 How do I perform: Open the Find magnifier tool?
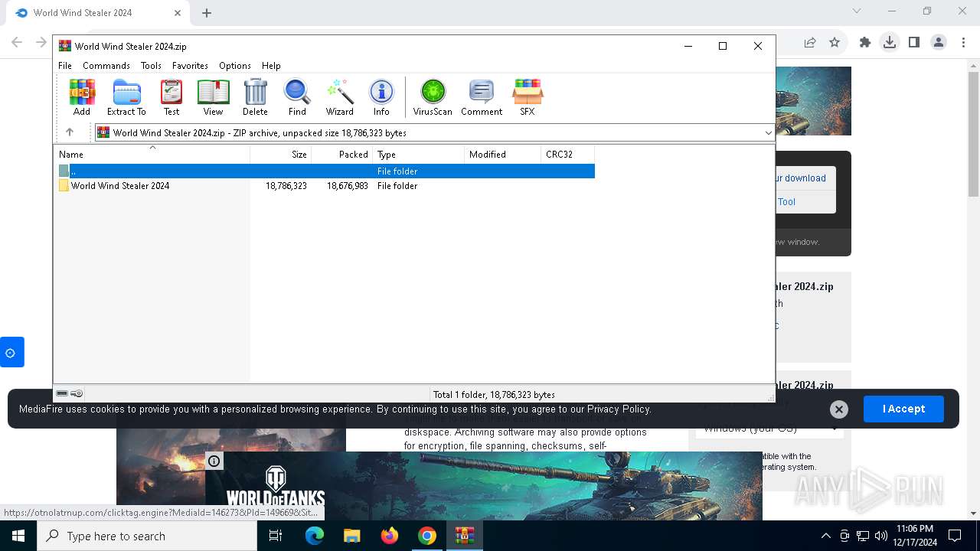pyautogui.click(x=297, y=97)
